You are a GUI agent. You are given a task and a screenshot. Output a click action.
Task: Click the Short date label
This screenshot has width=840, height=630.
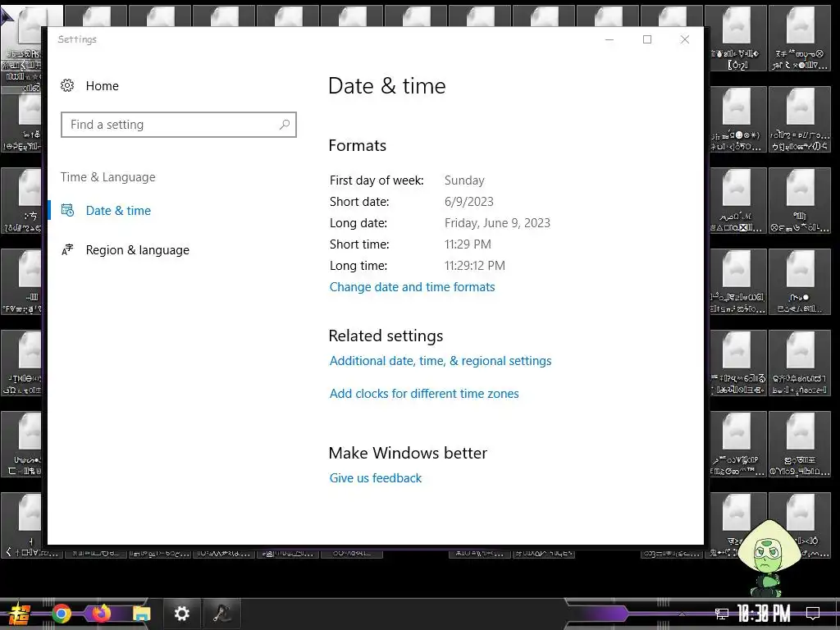(359, 202)
